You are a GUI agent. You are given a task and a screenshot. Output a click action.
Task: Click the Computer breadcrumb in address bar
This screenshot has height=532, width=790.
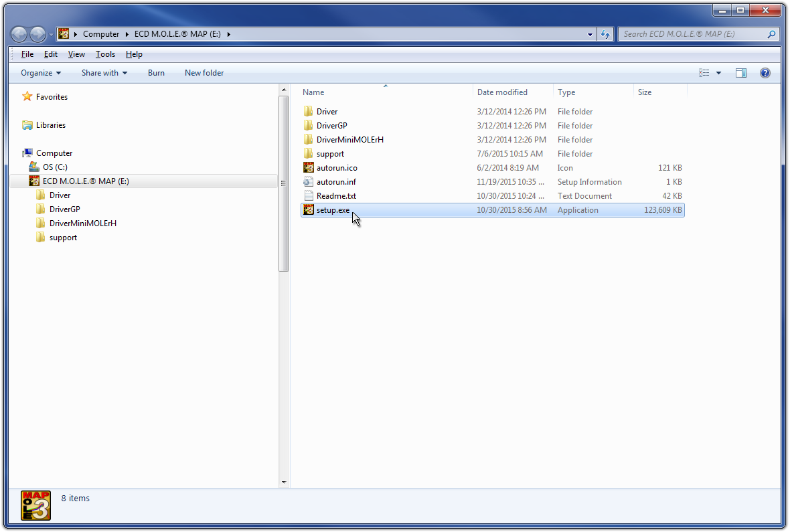tap(101, 34)
